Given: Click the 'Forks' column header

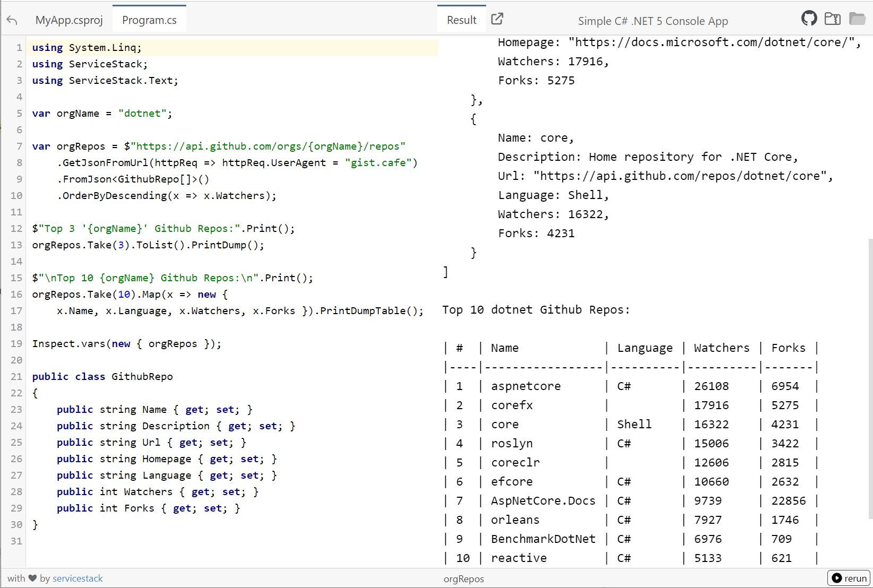Looking at the screenshot, I should tap(789, 348).
